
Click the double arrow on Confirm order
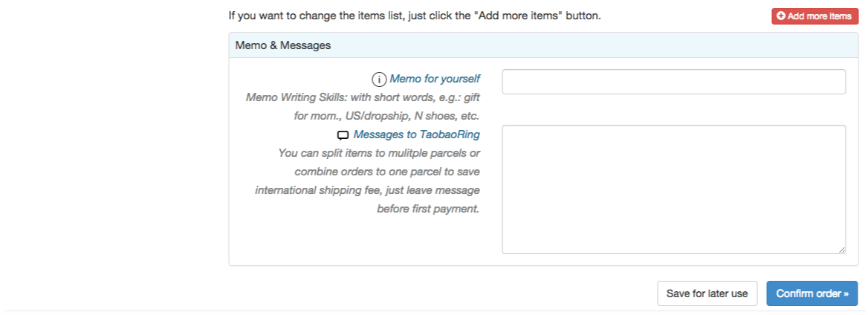click(x=846, y=294)
